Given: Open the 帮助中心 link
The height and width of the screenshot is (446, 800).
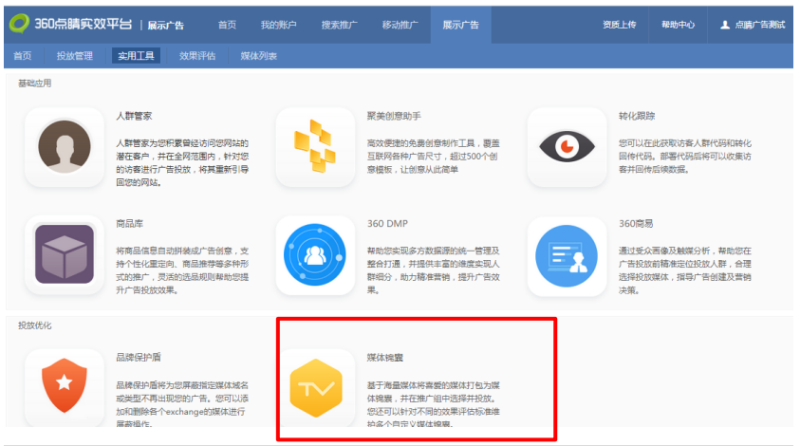Looking at the screenshot, I should click(678, 24).
